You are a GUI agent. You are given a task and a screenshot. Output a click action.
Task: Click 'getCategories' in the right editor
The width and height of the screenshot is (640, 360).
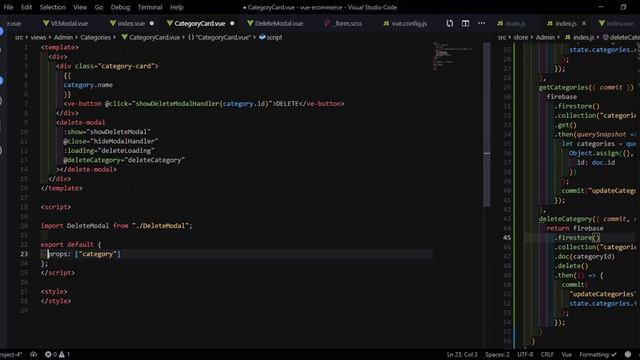[x=563, y=87]
